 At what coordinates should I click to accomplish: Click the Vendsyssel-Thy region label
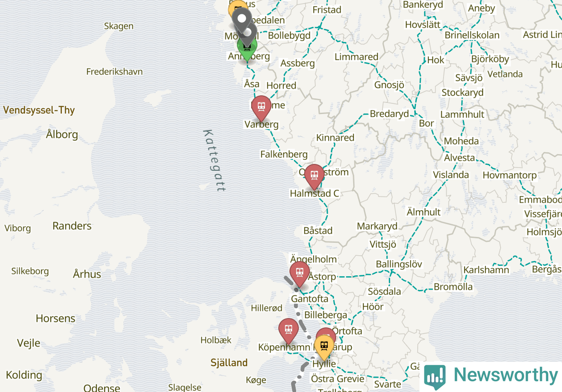39,110
